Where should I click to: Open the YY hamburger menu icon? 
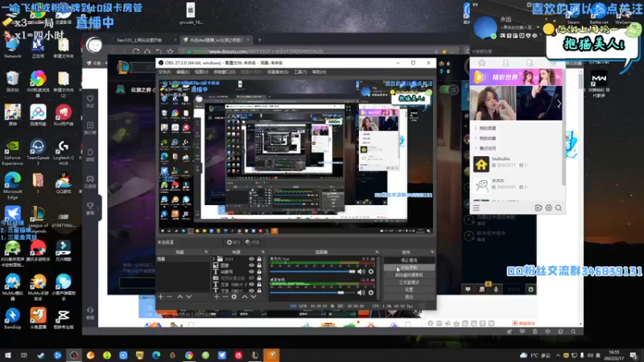pyautogui.click(x=477, y=208)
